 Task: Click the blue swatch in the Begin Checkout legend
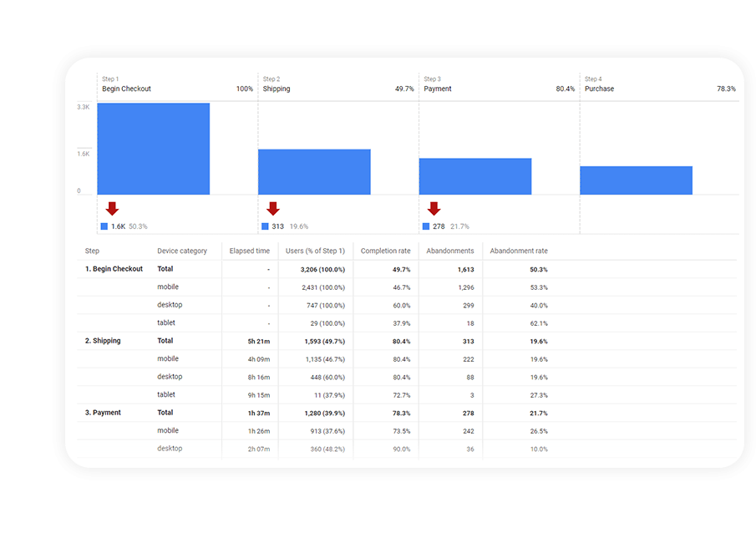pos(105,226)
